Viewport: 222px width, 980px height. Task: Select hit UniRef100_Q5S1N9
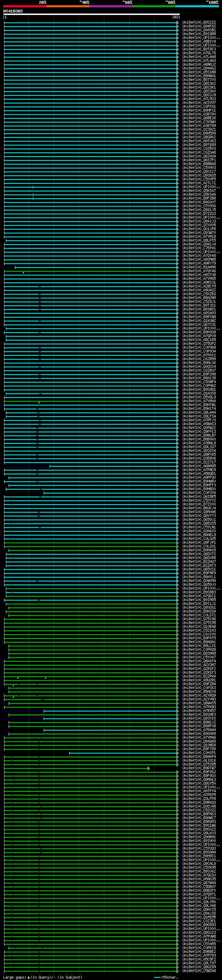[199, 72]
